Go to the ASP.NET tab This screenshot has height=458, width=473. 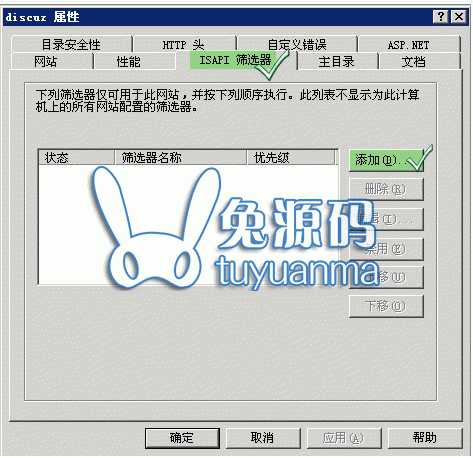(409, 44)
